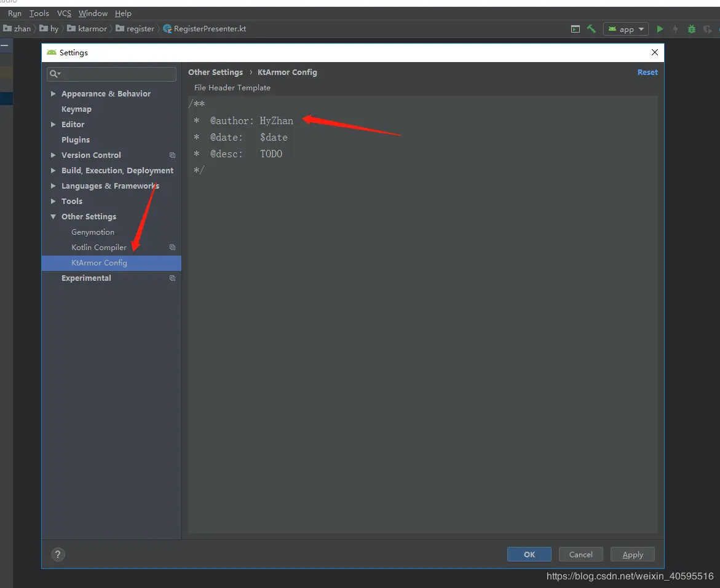The width and height of the screenshot is (720, 588).
Task: Click the RegisterPresenter.kt Kotlin file icon
Action: click(x=167, y=29)
